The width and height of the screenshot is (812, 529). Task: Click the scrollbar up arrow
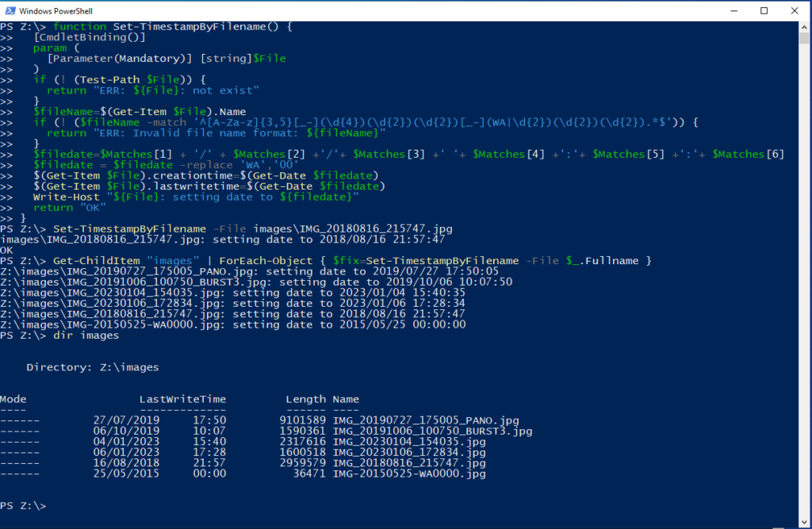click(806, 25)
